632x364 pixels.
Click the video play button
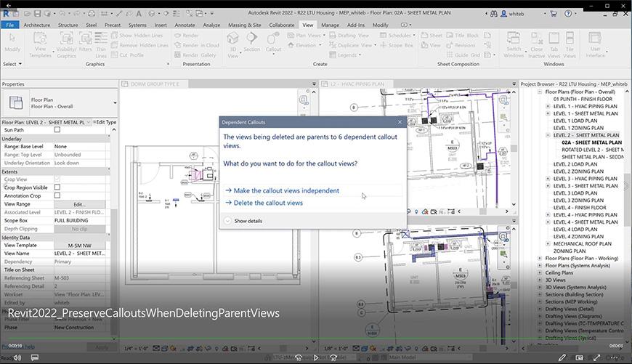(316, 357)
